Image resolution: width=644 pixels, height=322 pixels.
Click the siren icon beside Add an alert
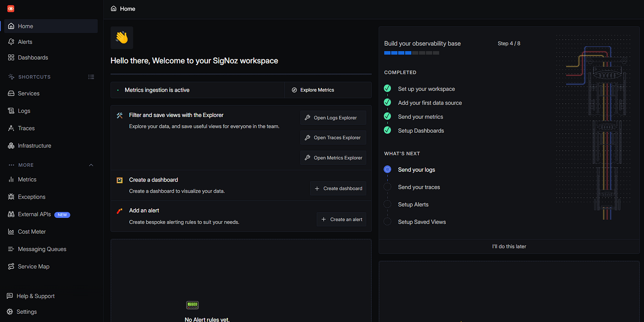point(120,211)
